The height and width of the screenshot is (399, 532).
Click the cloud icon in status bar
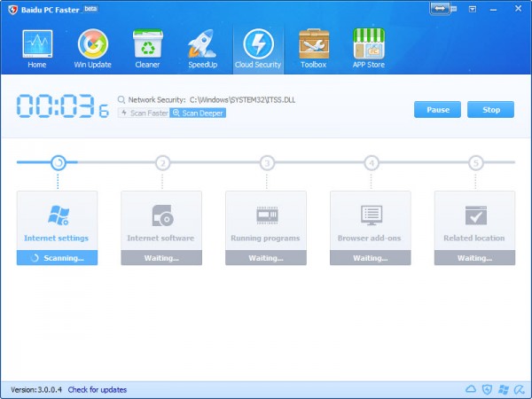(471, 390)
